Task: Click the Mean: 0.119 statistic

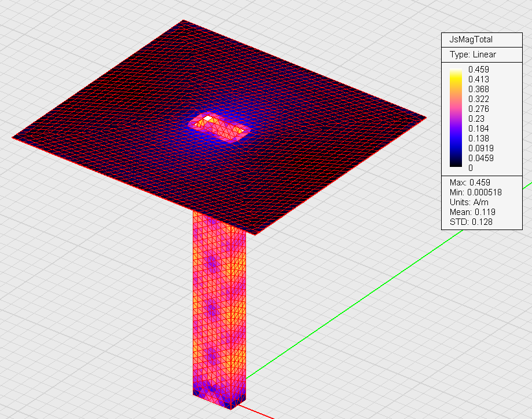Action: pyautogui.click(x=472, y=212)
